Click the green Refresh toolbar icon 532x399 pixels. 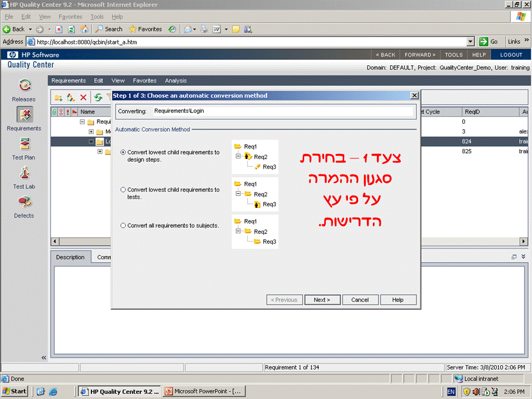[99, 98]
